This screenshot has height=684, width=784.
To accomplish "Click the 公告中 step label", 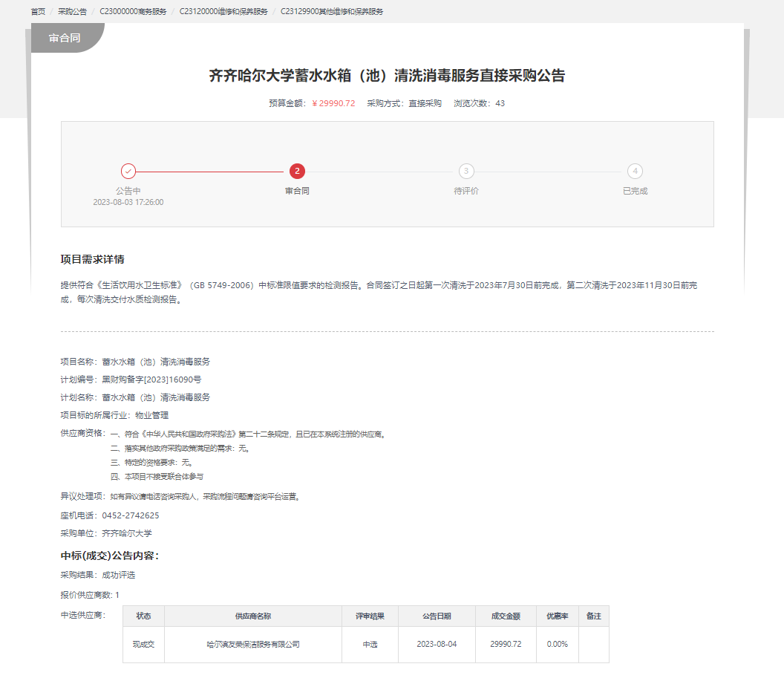I will [x=128, y=191].
